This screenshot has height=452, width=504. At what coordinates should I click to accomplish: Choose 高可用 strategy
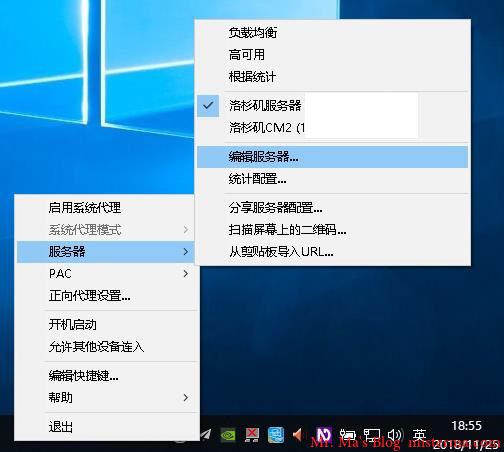(332, 55)
